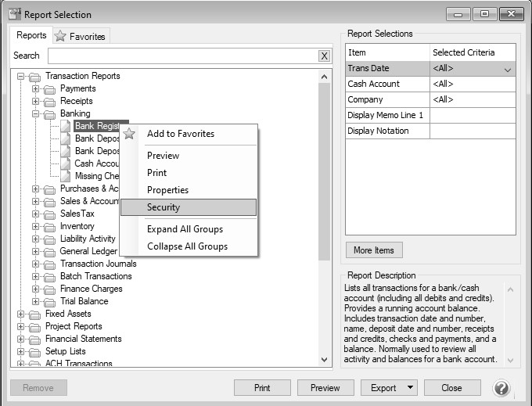Click the Trial Balance folder icon
This screenshot has width=532, height=406.
tap(50, 301)
